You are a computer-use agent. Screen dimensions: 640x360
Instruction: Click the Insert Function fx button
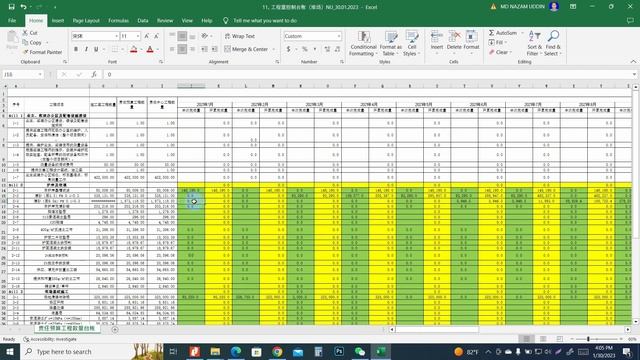[x=94, y=74]
